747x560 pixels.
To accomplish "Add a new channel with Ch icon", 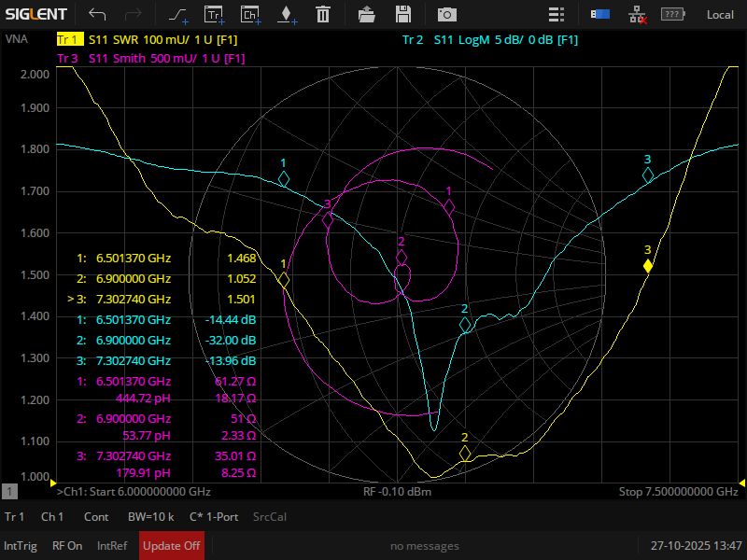I will pyautogui.click(x=249, y=14).
